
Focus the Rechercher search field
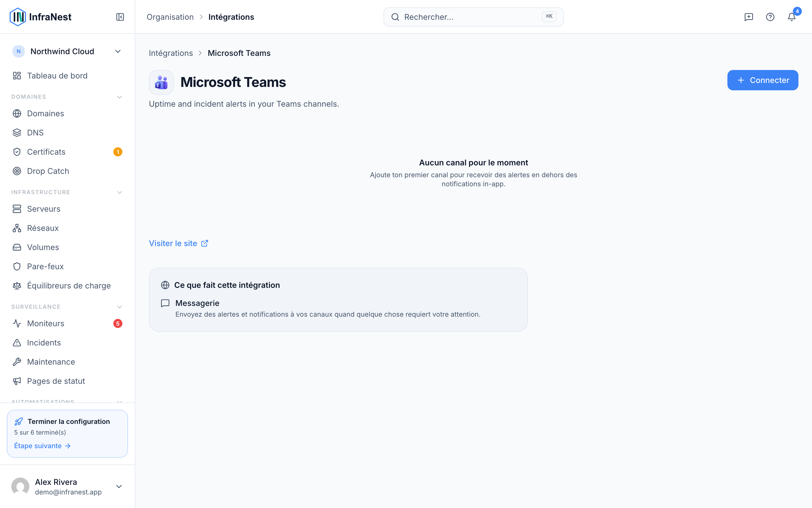473,17
